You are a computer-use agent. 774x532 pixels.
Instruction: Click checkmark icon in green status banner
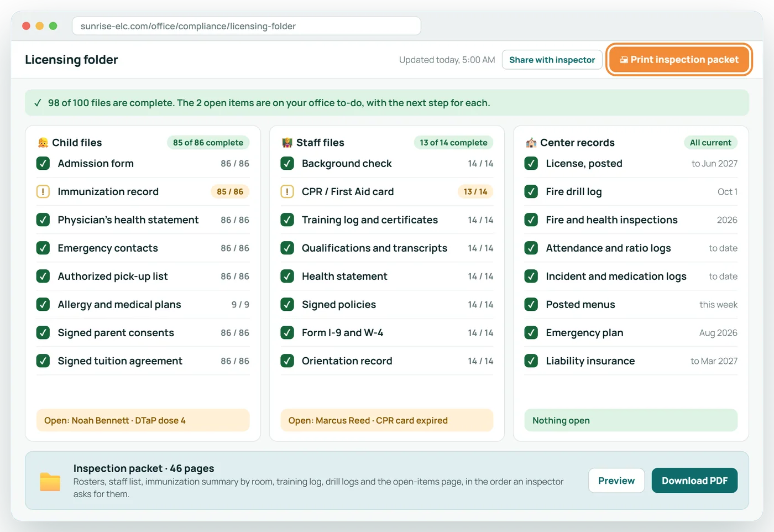[38, 103]
